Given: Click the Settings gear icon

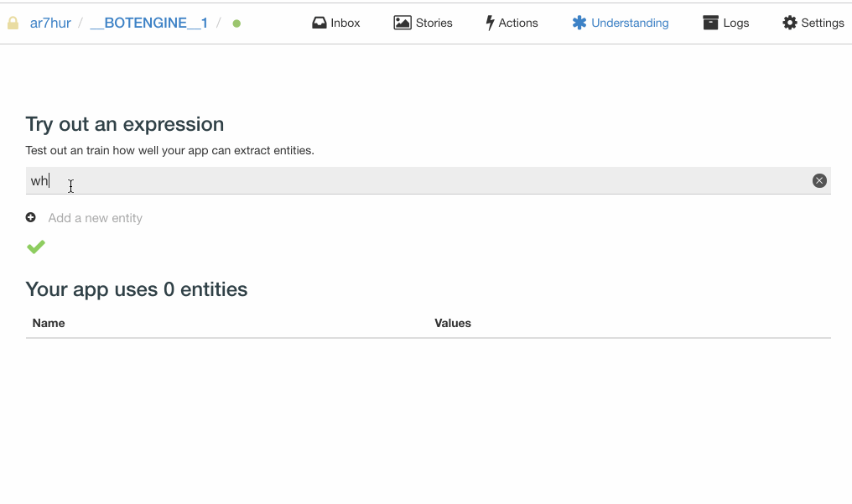Looking at the screenshot, I should coord(790,23).
